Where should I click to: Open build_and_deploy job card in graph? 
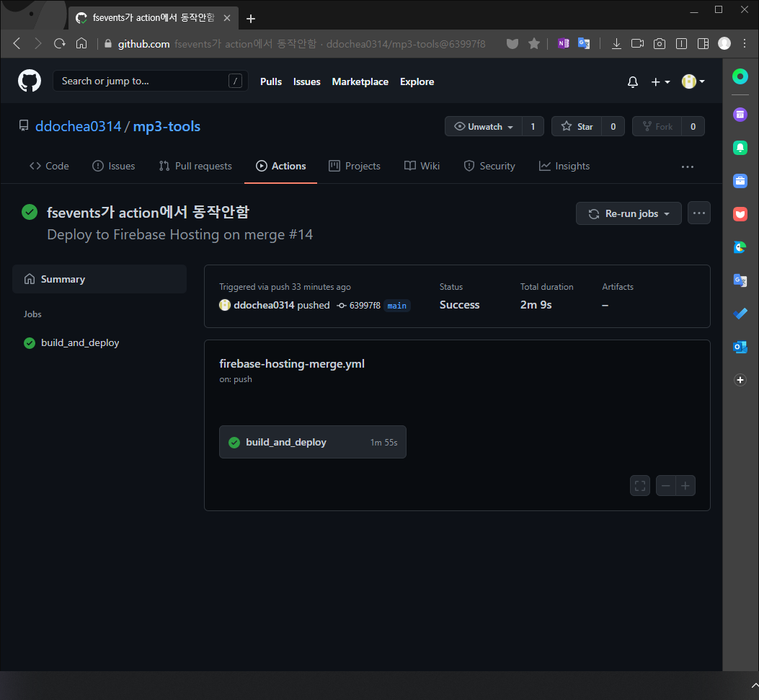pyautogui.click(x=313, y=442)
